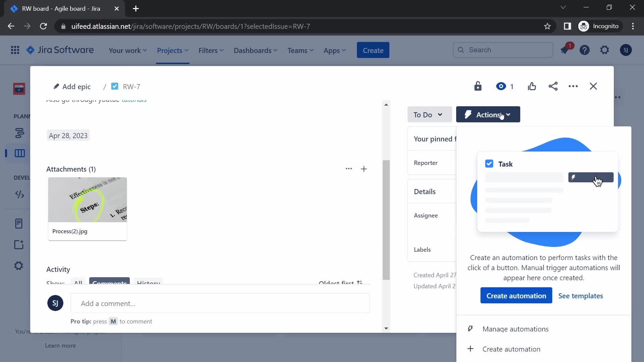Toggle Oldest first sort order
Viewport: 644px width, 362px height.
tap(340, 282)
